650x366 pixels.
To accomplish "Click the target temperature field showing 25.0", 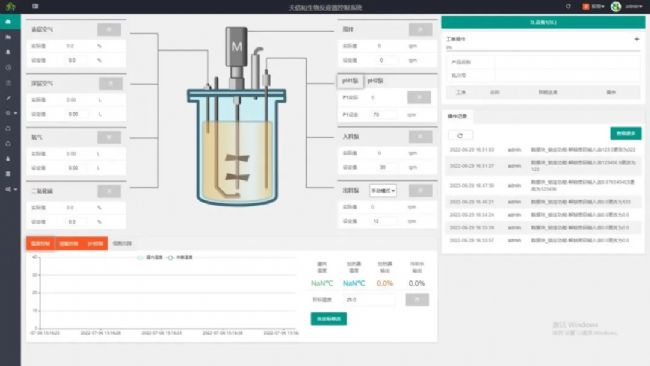I will [x=369, y=300].
